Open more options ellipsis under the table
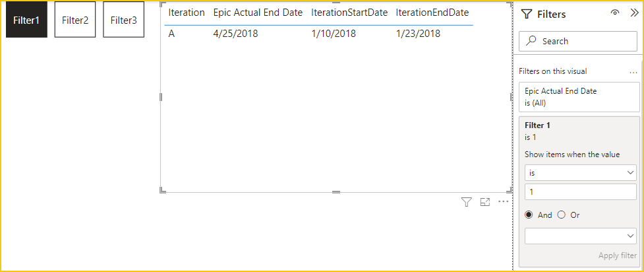 tap(504, 201)
